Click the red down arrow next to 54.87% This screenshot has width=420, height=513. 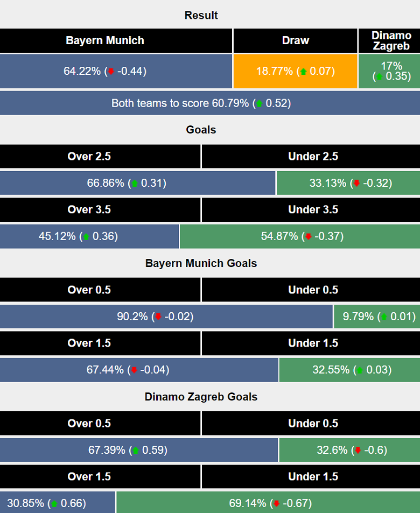tap(308, 236)
